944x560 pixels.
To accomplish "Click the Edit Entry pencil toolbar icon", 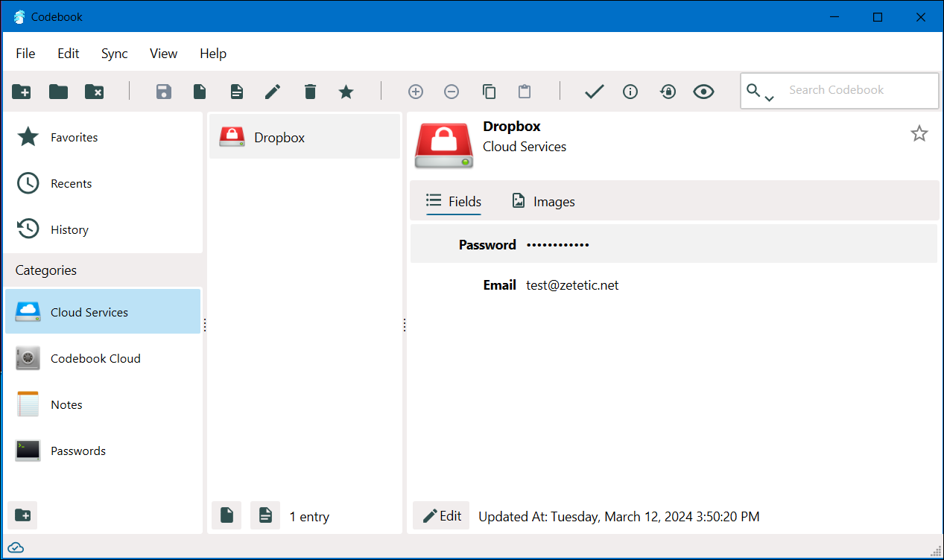I will (x=273, y=92).
